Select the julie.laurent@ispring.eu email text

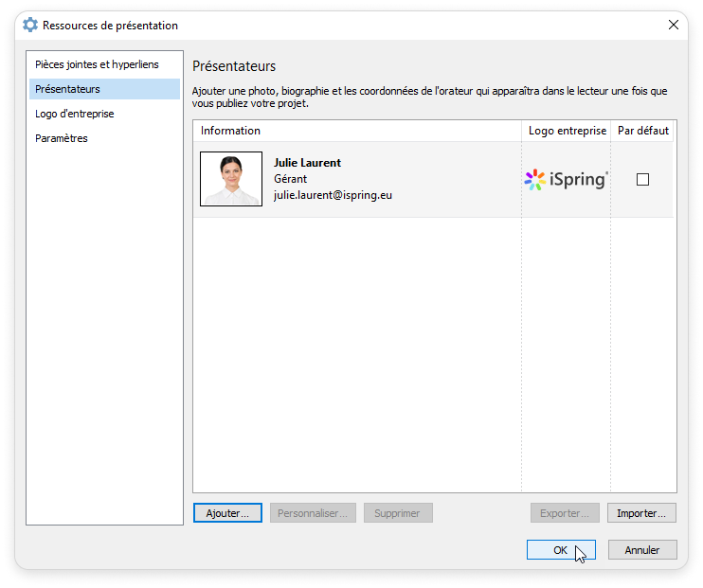point(333,195)
